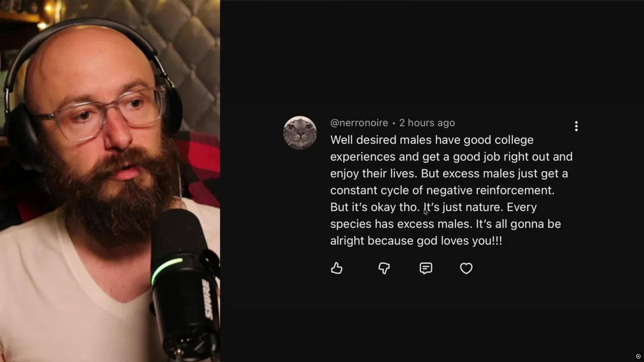Click the SHURE logo on the microphone
This screenshot has width=644, height=362.
point(206,300)
